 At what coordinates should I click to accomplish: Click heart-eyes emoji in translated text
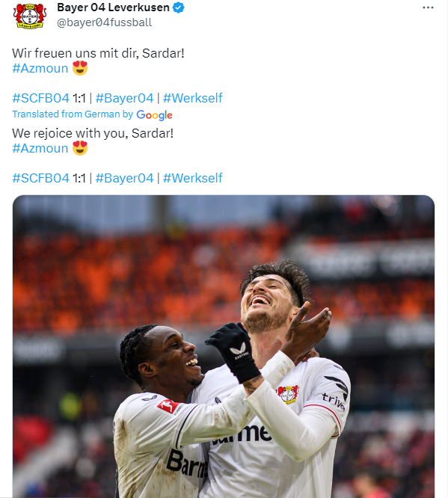(x=80, y=148)
